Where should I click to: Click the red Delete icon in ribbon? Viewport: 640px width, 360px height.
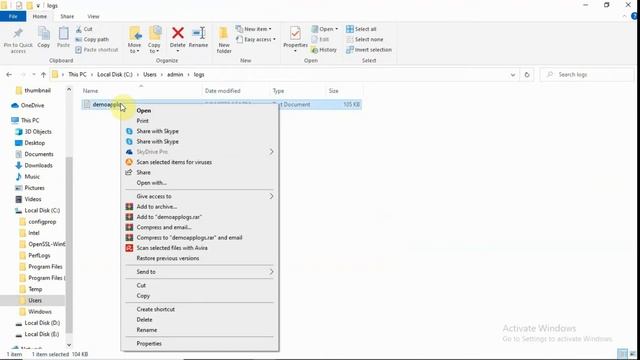click(178, 33)
